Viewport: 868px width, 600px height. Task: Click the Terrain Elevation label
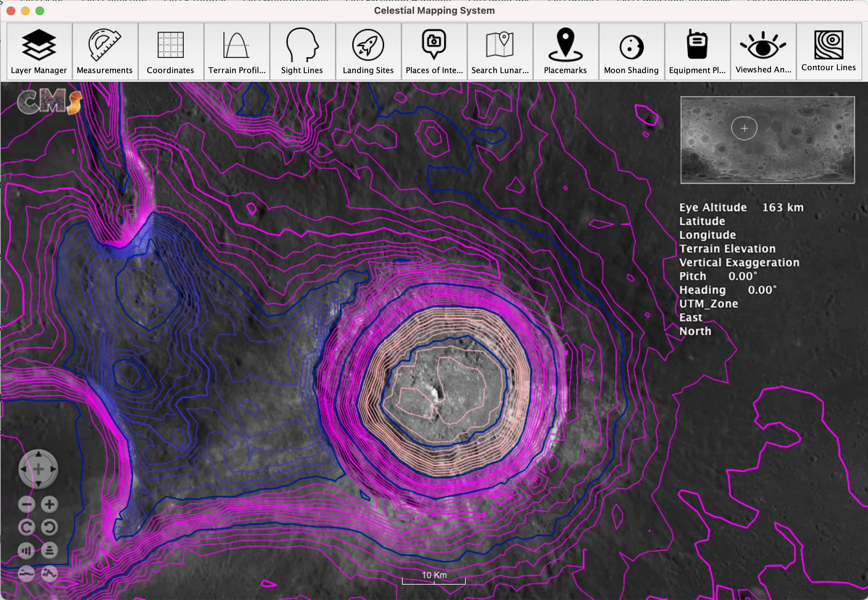click(x=727, y=249)
